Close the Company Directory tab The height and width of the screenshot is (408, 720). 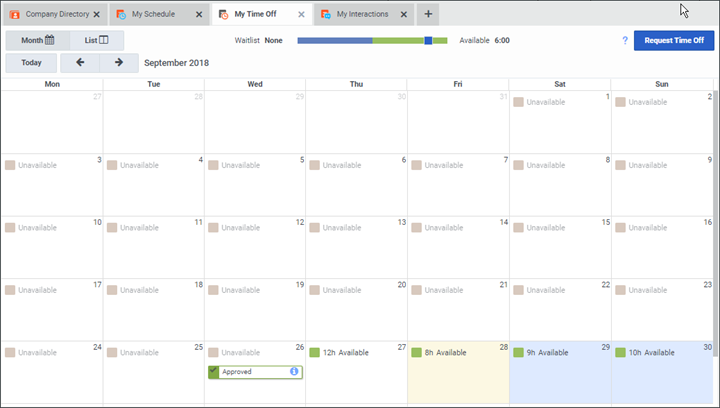coord(96,15)
